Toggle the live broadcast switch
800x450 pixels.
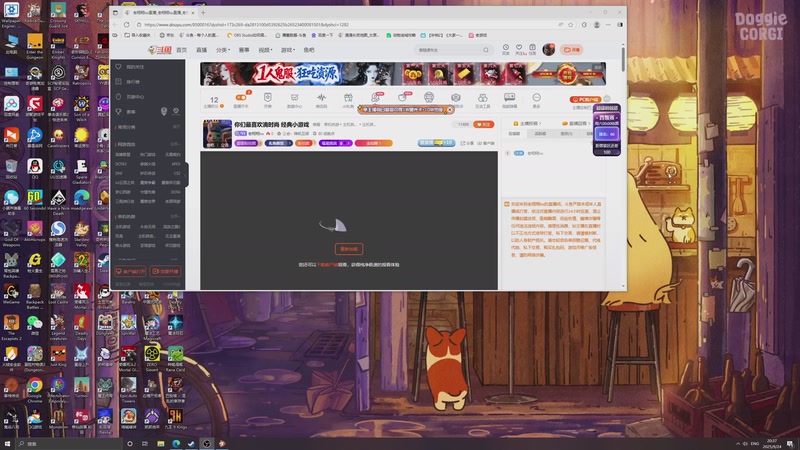[x=241, y=97]
